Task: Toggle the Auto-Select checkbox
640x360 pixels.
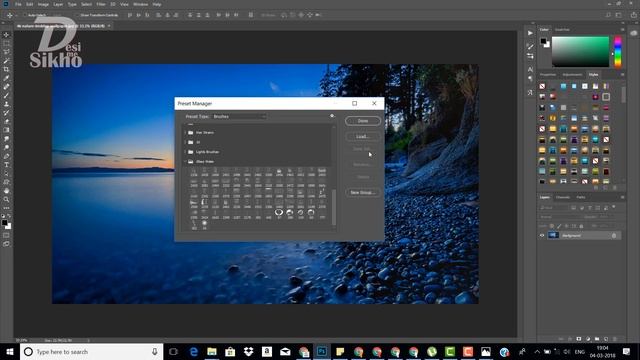Action: pyautogui.click(x=24, y=15)
